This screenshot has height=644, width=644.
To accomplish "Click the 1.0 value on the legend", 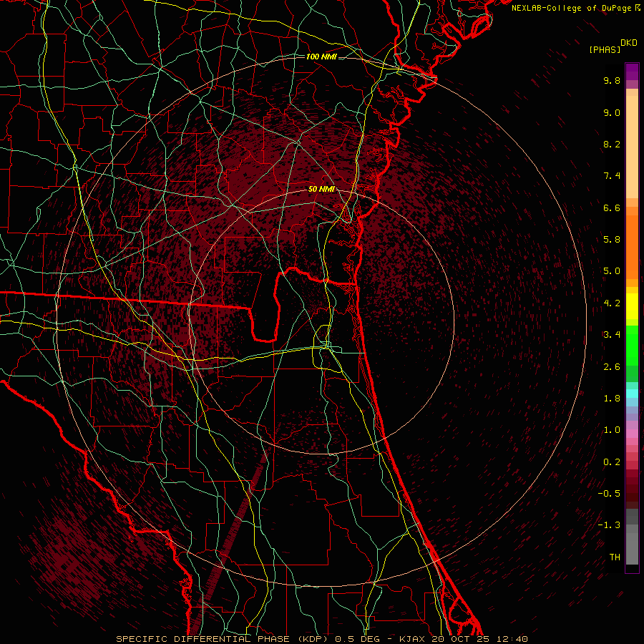I will pyautogui.click(x=612, y=430).
